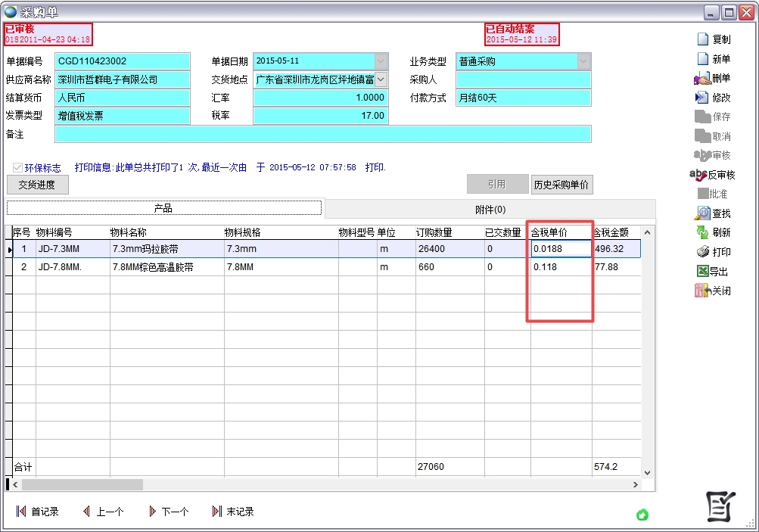
Task: Open the 业务类型 dropdown list
Action: coord(583,61)
